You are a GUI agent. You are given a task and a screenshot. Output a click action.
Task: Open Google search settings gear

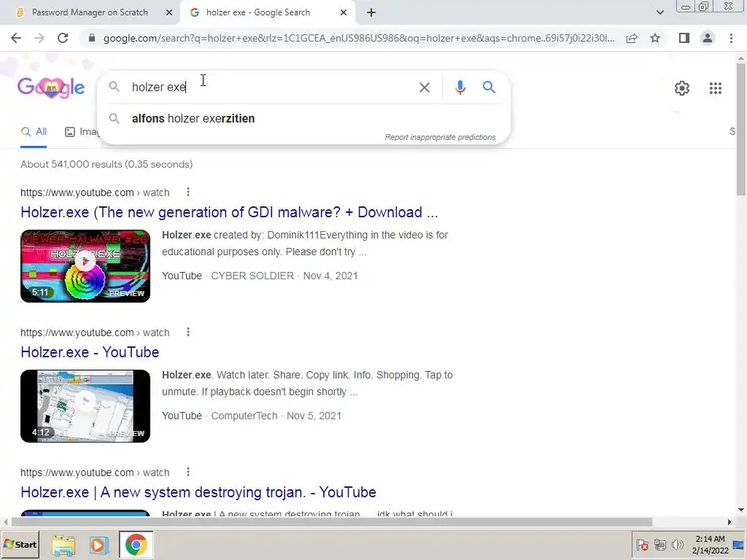pos(682,88)
